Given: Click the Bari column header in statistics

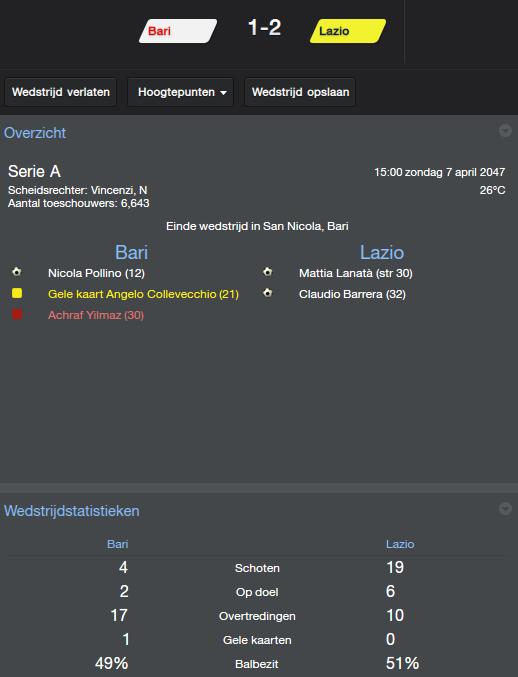Looking at the screenshot, I should click(x=117, y=544).
